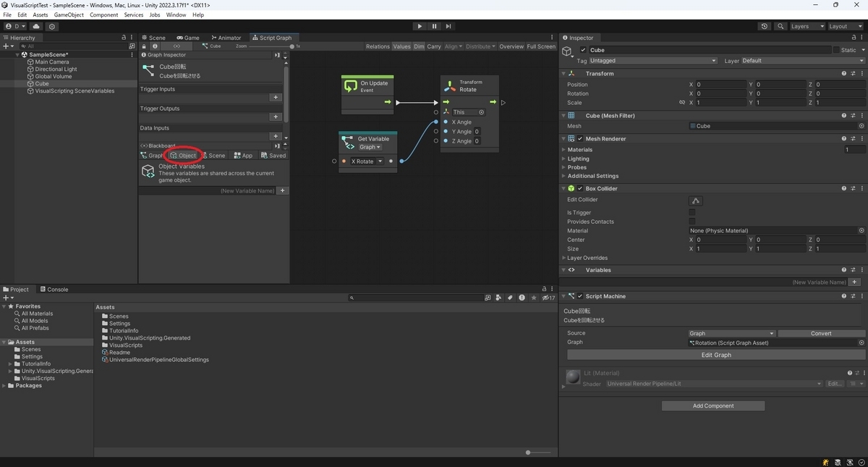Viewport: 868px width, 467px height.
Task: Click the Edit Collider icon button
Action: pos(696,201)
